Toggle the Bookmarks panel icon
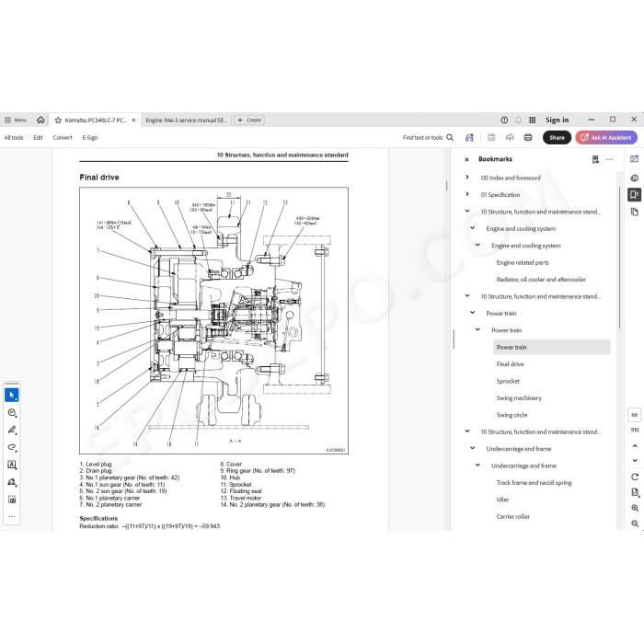644x644 pixels. (x=634, y=194)
